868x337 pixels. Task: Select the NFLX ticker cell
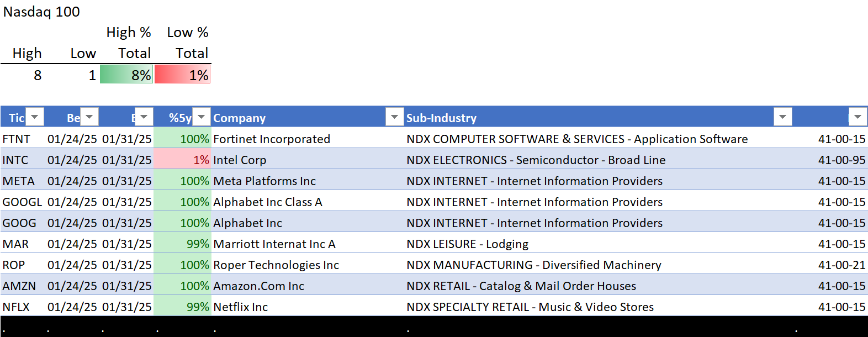(16, 307)
